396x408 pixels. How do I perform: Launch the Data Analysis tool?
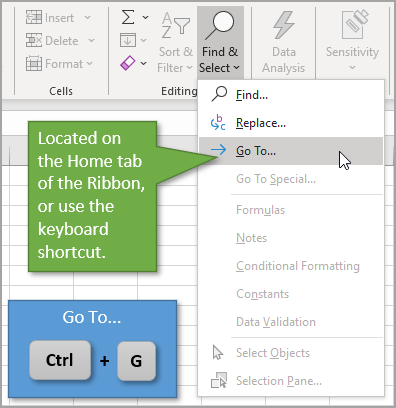click(x=283, y=42)
